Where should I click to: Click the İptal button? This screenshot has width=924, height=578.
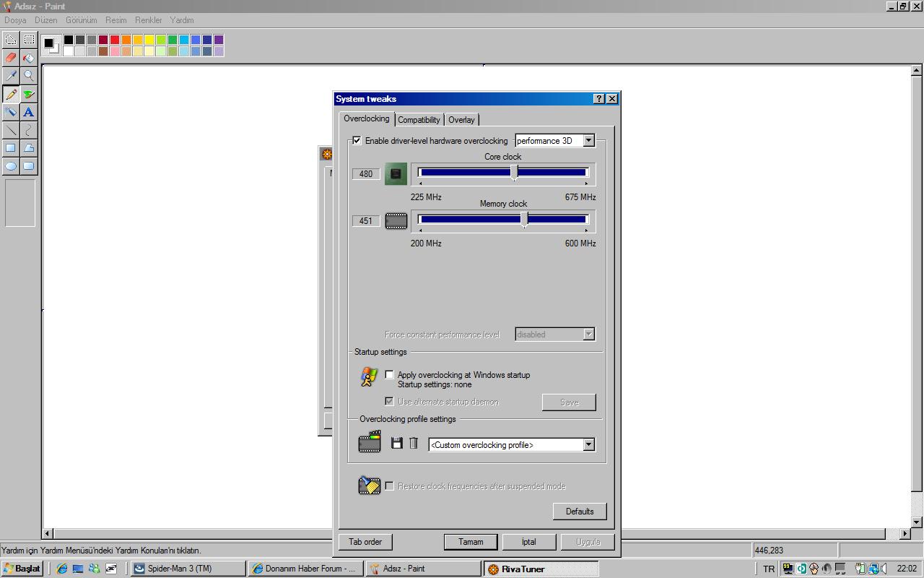[529, 542]
